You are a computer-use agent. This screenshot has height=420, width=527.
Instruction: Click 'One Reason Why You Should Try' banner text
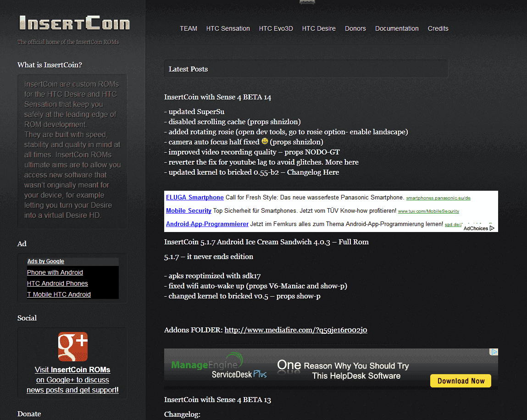[x=343, y=365]
